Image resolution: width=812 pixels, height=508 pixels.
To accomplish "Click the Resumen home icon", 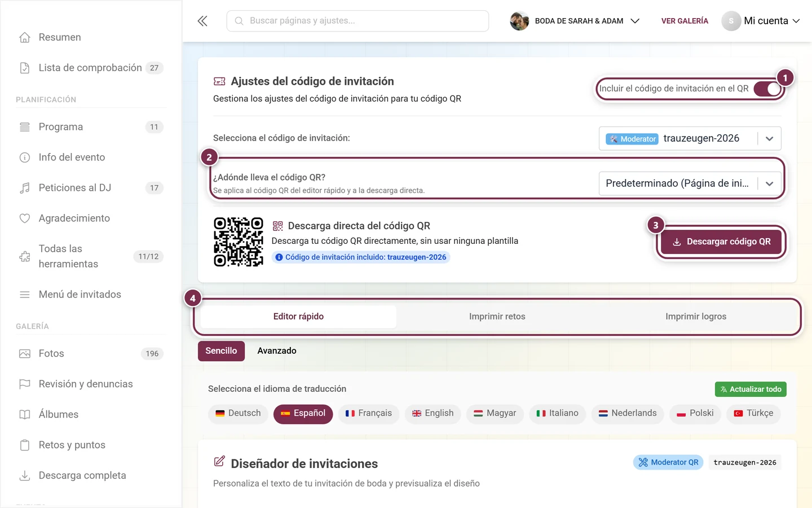I will click(25, 37).
